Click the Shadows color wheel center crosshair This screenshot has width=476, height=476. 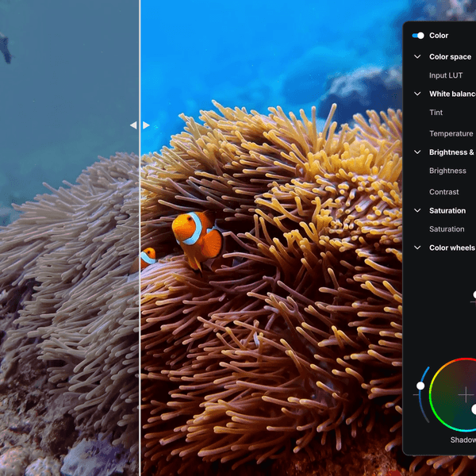(x=466, y=395)
